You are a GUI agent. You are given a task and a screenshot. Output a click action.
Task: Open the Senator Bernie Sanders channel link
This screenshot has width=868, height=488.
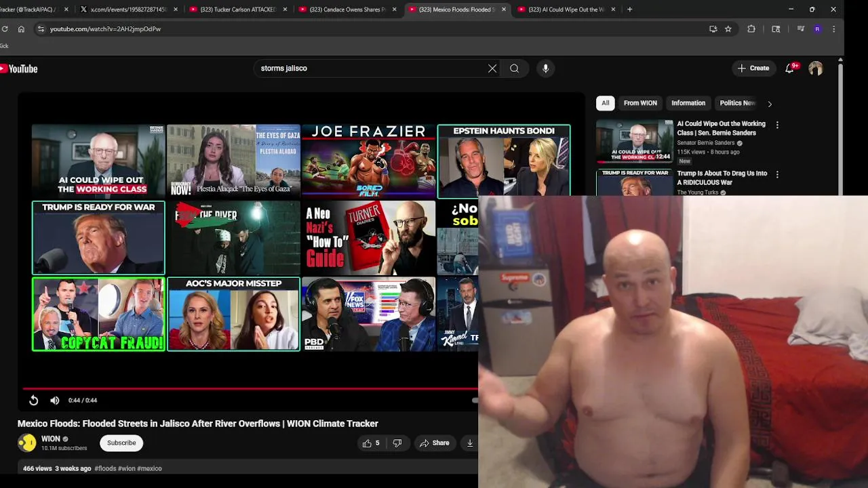[706, 143]
